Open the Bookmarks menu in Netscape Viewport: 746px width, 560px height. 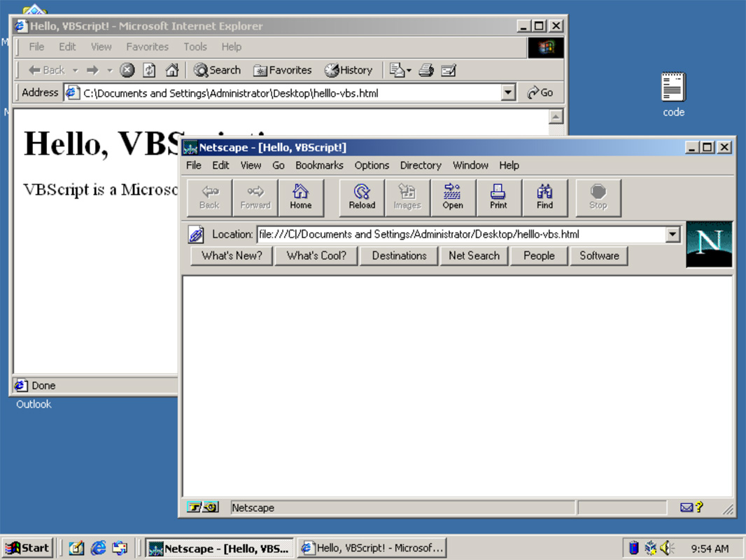click(x=319, y=165)
